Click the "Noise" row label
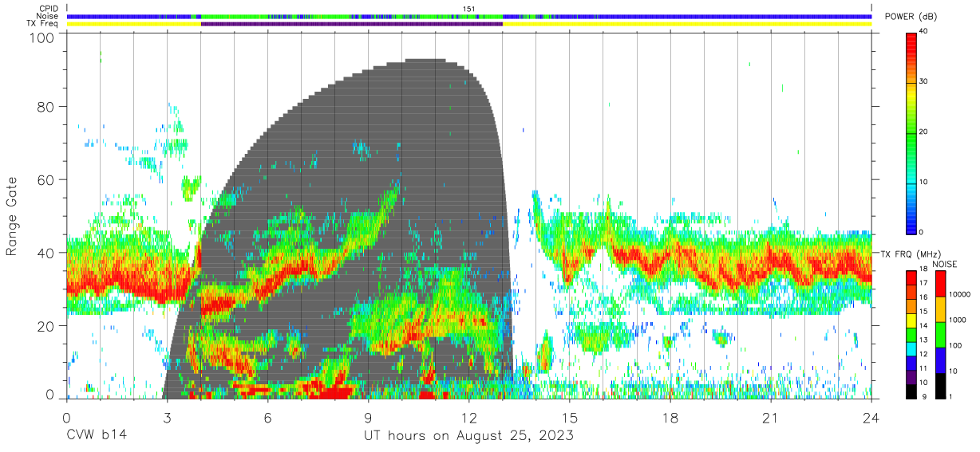This screenshot has height=452, width=980. [x=48, y=16]
